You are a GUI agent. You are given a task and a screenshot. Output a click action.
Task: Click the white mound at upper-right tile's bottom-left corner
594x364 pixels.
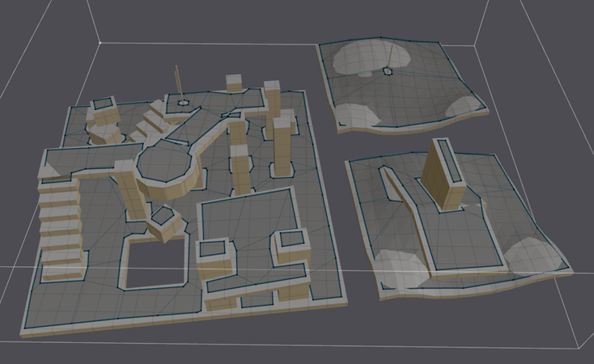click(357, 115)
